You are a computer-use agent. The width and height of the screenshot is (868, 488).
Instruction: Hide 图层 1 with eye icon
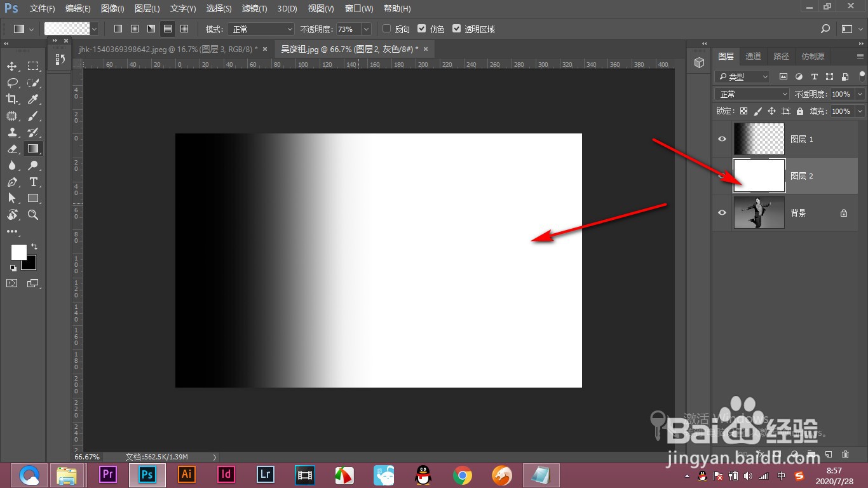[722, 139]
